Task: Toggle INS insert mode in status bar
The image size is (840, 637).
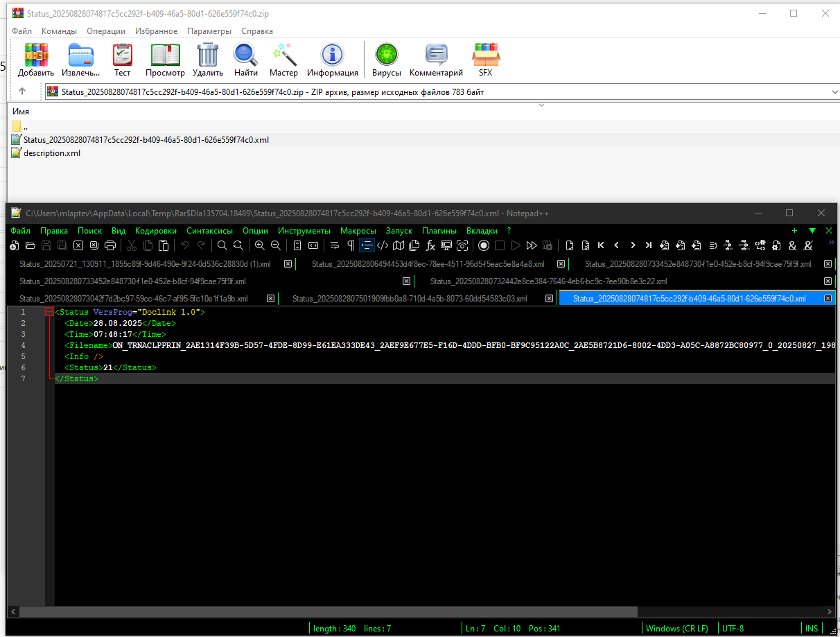Action: coord(812,628)
